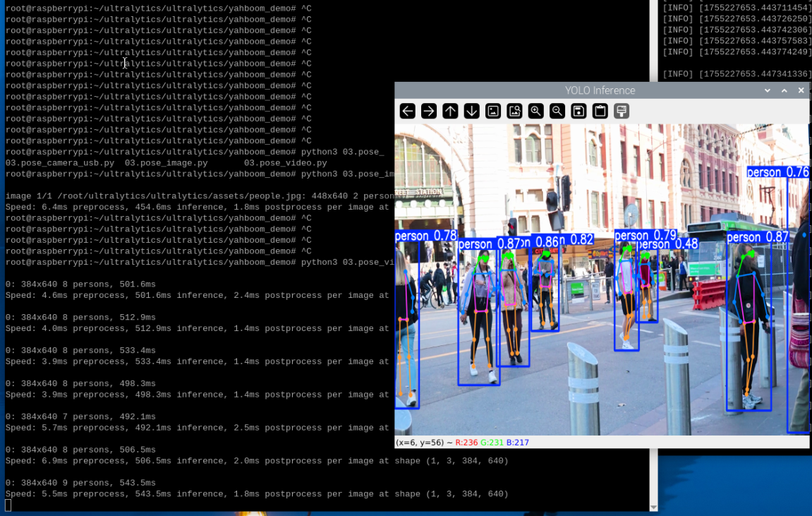812x516 pixels.
Task: Click "[INFO] [1755227653.447341336" in the right terminal
Action: click(736, 74)
